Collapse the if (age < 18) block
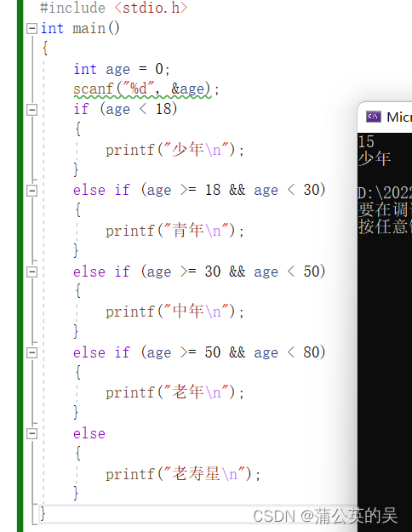This screenshot has width=412, height=532. click(x=31, y=110)
